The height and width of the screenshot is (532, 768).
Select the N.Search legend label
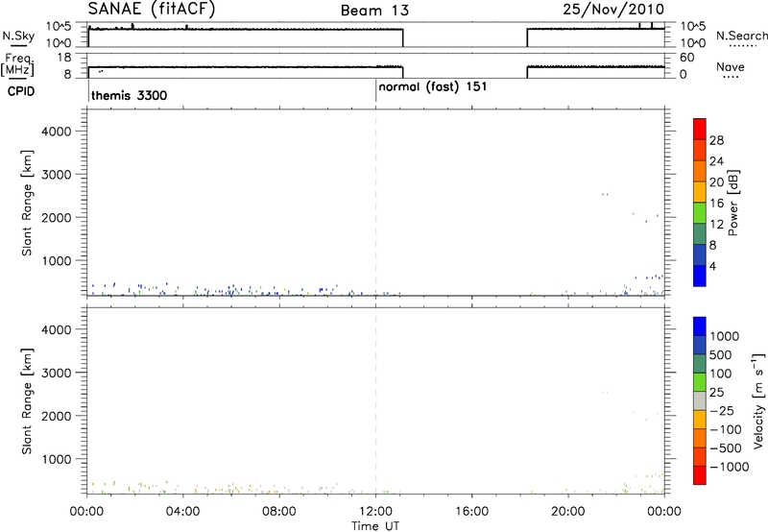click(741, 36)
